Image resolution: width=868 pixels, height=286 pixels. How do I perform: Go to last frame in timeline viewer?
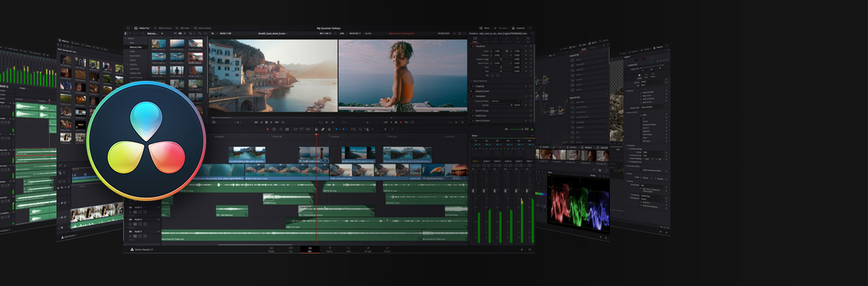pyautogui.click(x=406, y=122)
